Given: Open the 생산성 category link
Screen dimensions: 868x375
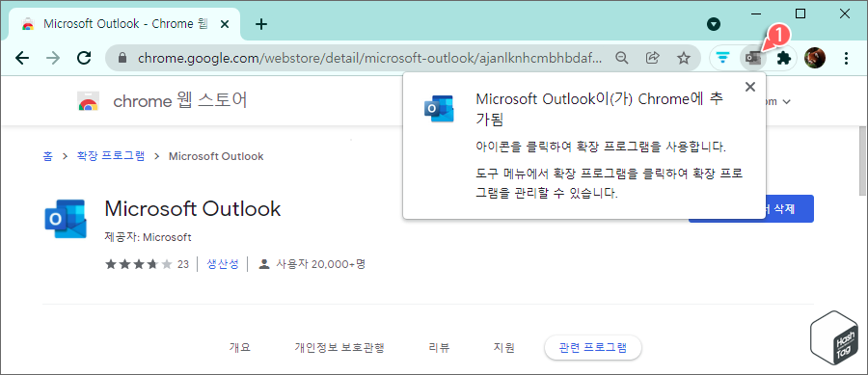Looking at the screenshot, I should 223,264.
